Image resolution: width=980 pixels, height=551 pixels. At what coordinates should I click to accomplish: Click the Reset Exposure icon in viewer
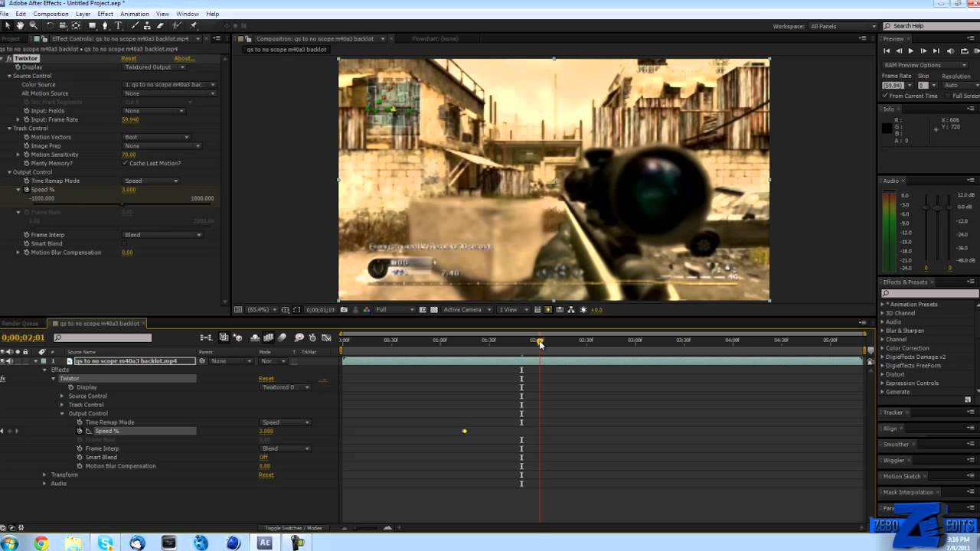[x=583, y=310]
